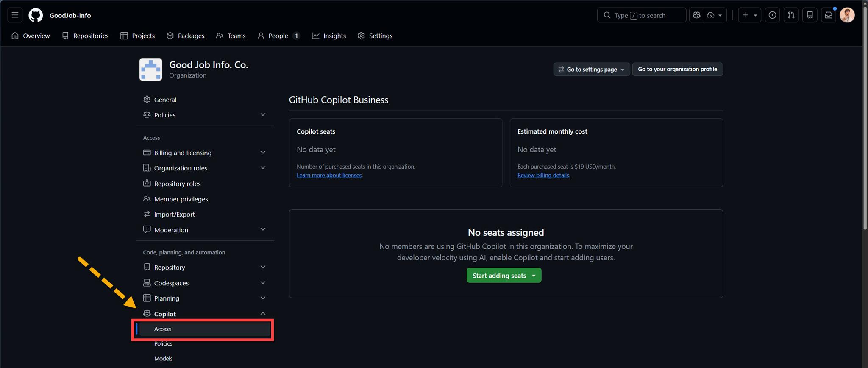Collapse the Copilot sidebar section
The image size is (868, 368).
pos(263,314)
